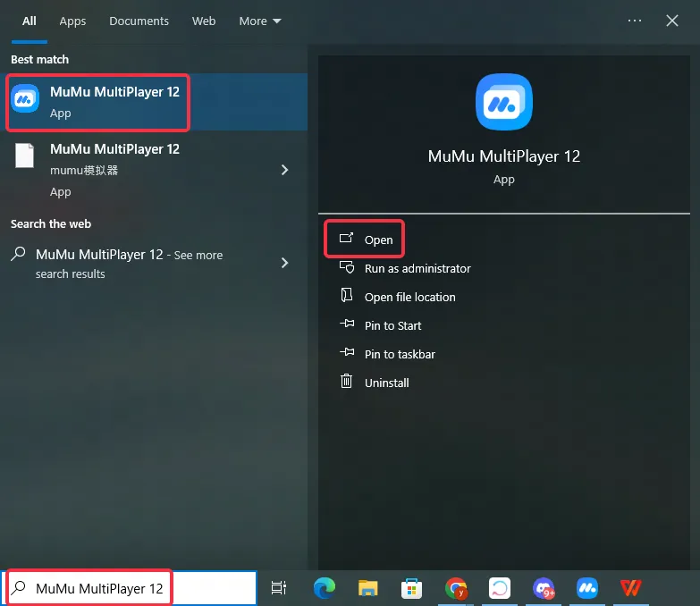The width and height of the screenshot is (700, 606).
Task: Click the Search the web heading
Action: point(51,223)
